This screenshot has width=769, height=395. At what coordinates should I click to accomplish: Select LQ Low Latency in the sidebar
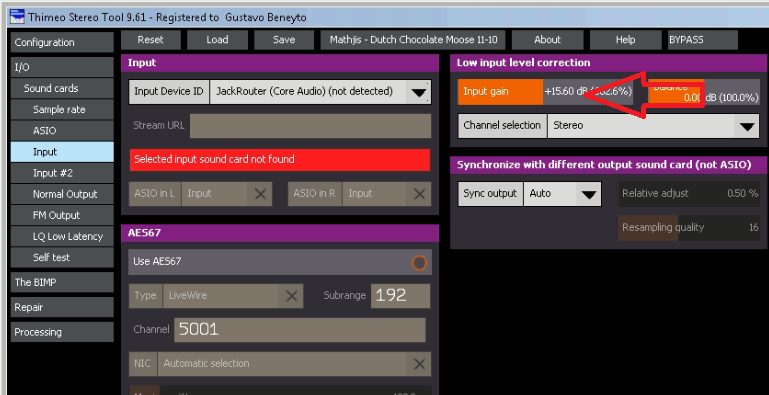62,236
